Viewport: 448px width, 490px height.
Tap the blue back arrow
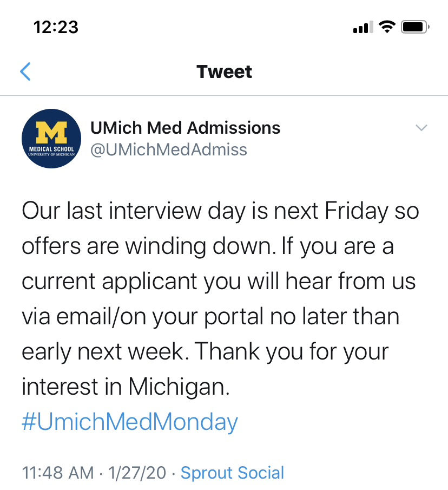[x=25, y=71]
